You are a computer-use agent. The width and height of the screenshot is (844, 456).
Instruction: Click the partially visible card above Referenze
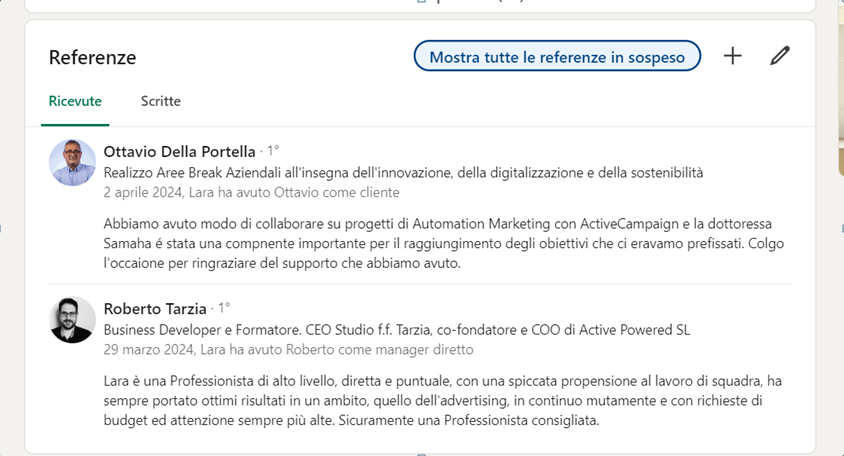click(x=420, y=5)
